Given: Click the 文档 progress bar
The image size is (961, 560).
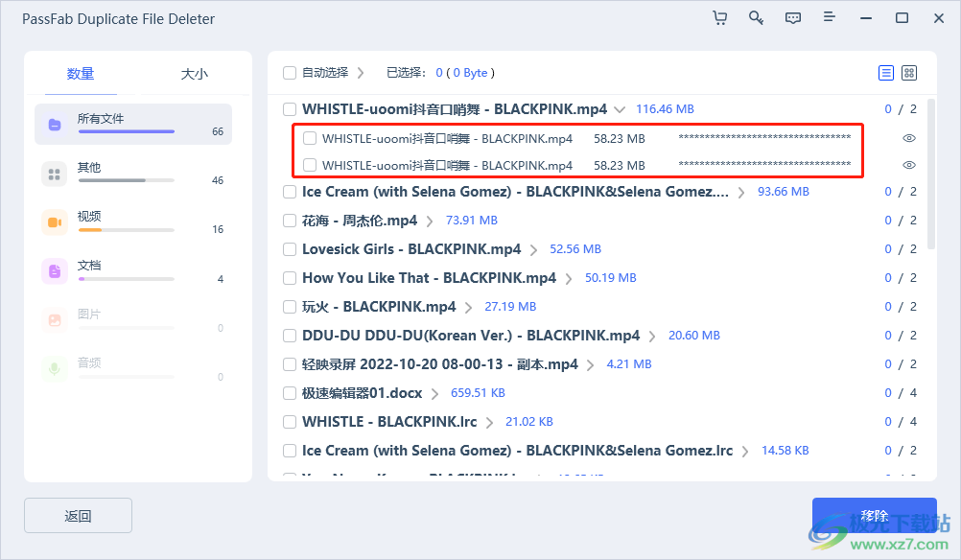Looking at the screenshot, I should coord(127,279).
